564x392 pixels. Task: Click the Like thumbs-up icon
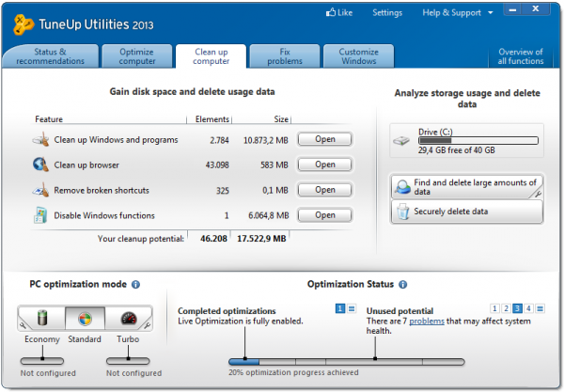click(x=331, y=12)
